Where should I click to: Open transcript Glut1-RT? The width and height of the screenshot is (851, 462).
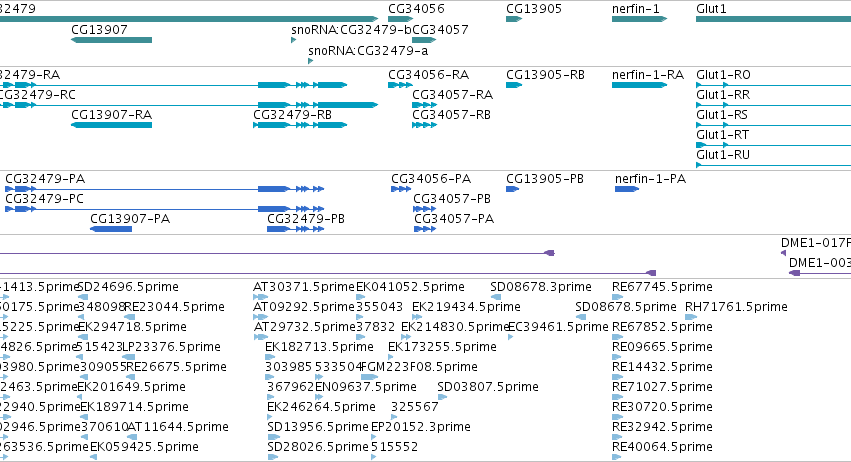722,135
